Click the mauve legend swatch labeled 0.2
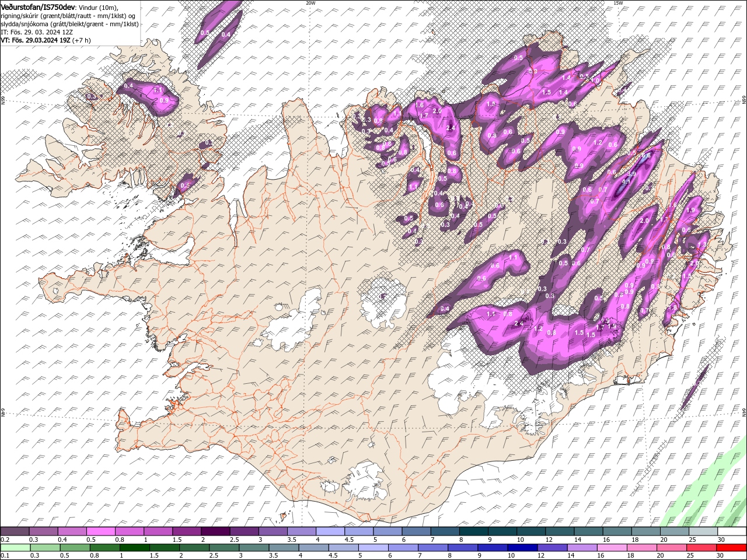The image size is (747, 560). 15,531
